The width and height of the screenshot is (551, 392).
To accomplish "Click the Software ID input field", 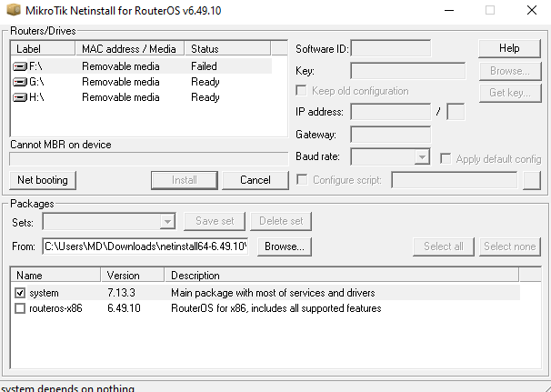I will point(391,48).
